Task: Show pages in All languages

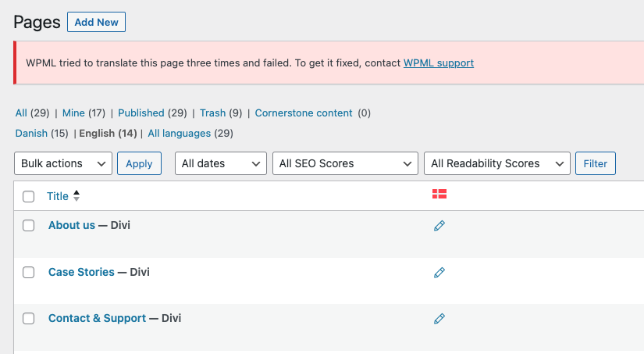Action: (179, 133)
